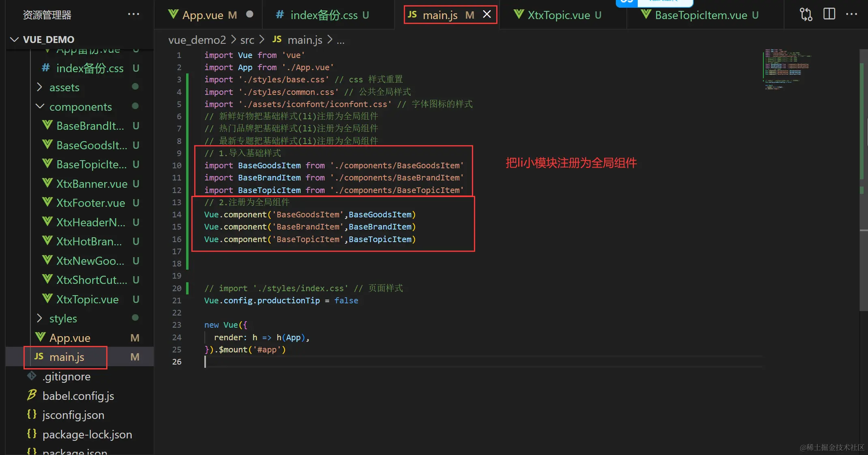
Task: Switch to BaseTopicItem.vue tab
Action: pyautogui.click(x=705, y=15)
